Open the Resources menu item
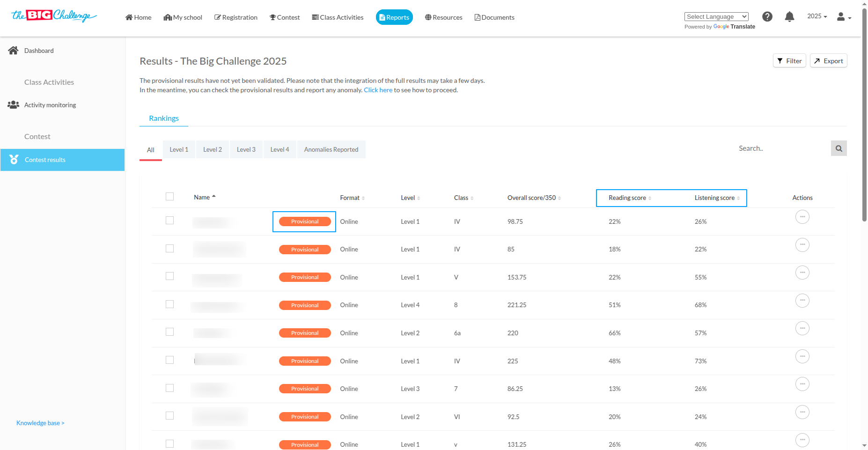The height and width of the screenshot is (450, 868). click(x=443, y=17)
